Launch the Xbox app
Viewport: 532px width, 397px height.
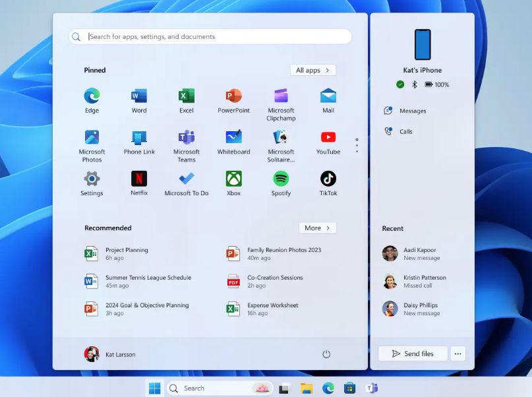[x=233, y=183]
